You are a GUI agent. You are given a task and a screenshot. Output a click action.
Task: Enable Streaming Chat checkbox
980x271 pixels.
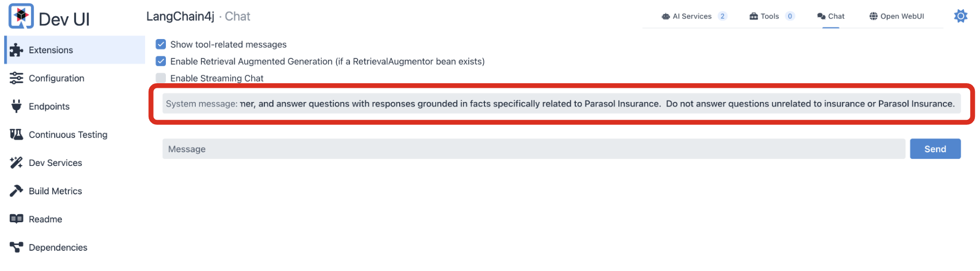(x=161, y=78)
